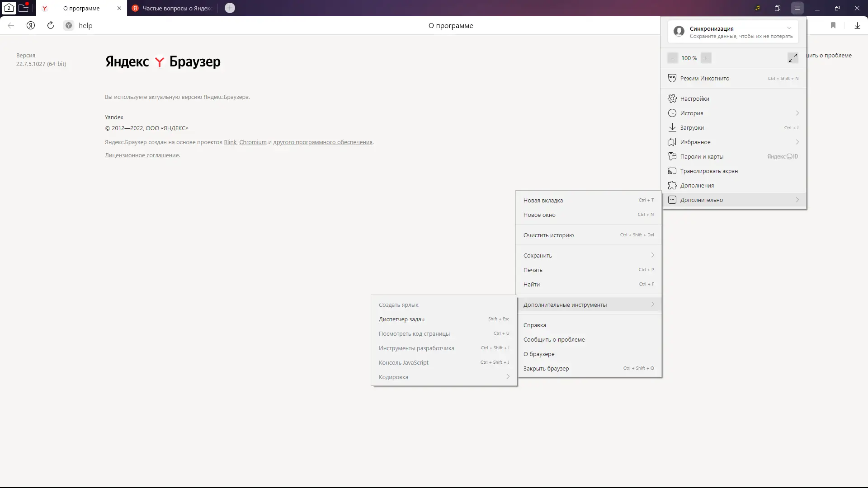The image size is (868, 488).
Task: Click the Yandex home icon in toolbar
Action: click(31, 25)
